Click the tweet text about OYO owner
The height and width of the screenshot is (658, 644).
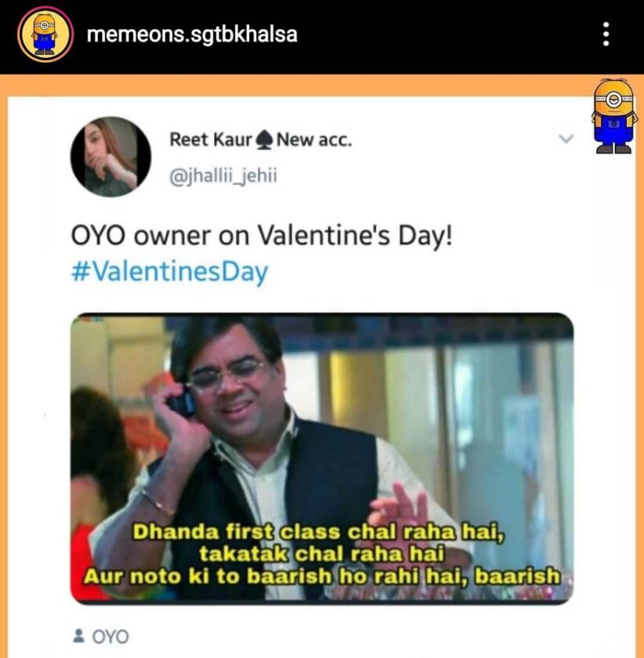point(262,236)
